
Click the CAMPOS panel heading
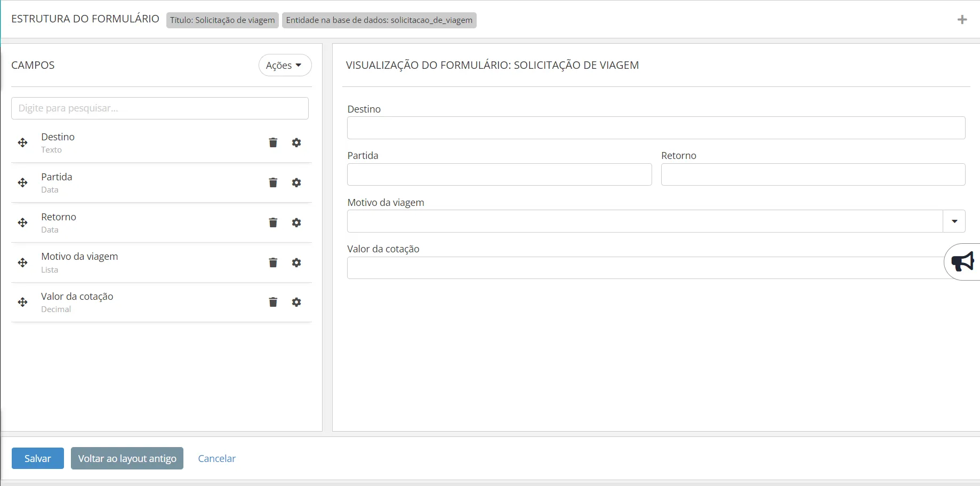pos(33,65)
